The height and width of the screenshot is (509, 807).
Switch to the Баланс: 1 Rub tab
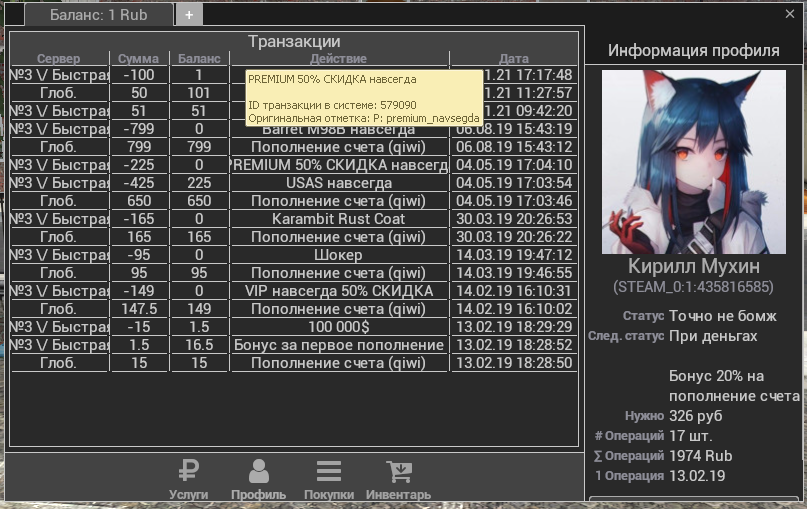click(x=98, y=15)
